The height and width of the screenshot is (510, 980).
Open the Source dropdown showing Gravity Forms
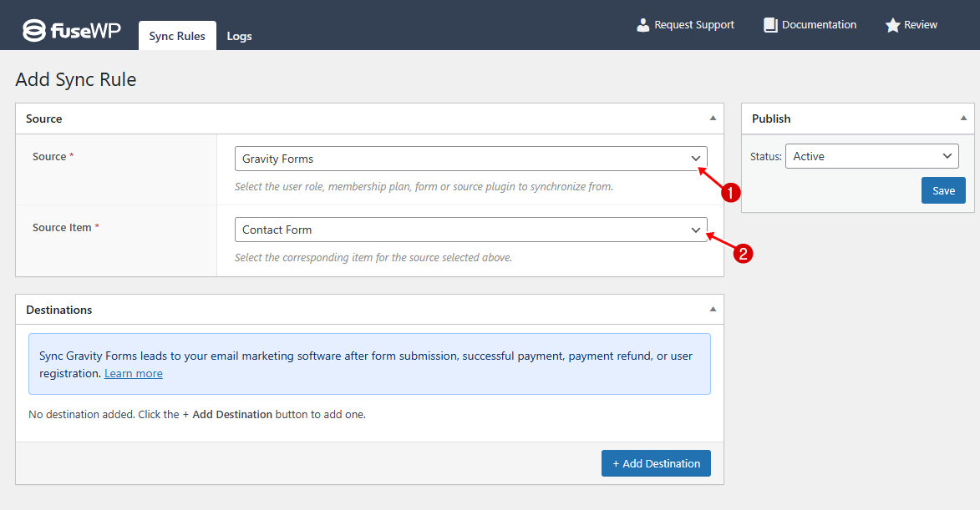pos(470,159)
